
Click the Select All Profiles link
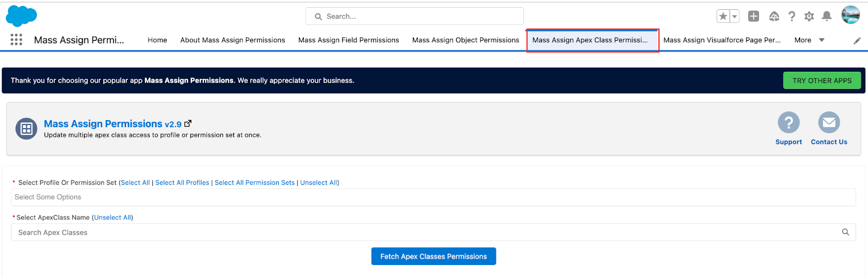click(182, 182)
